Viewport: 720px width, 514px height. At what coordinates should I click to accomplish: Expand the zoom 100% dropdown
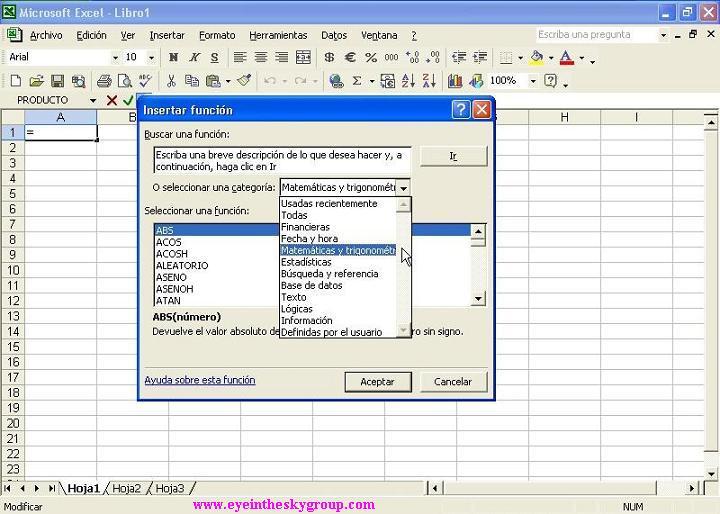tap(533, 81)
